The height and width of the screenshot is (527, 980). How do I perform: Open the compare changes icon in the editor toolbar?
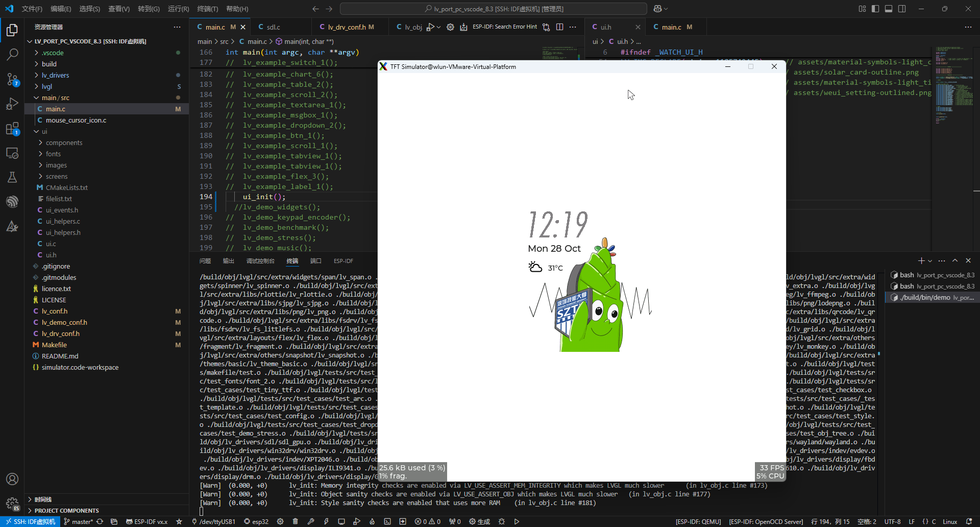[x=546, y=27]
